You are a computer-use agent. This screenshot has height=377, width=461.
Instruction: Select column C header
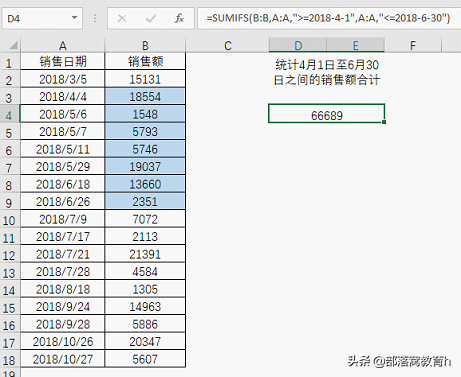click(x=228, y=45)
